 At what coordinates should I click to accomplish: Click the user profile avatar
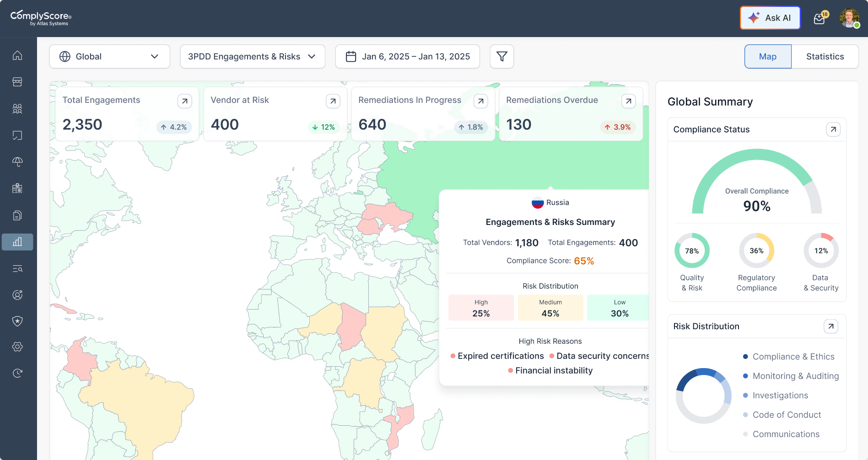849,18
